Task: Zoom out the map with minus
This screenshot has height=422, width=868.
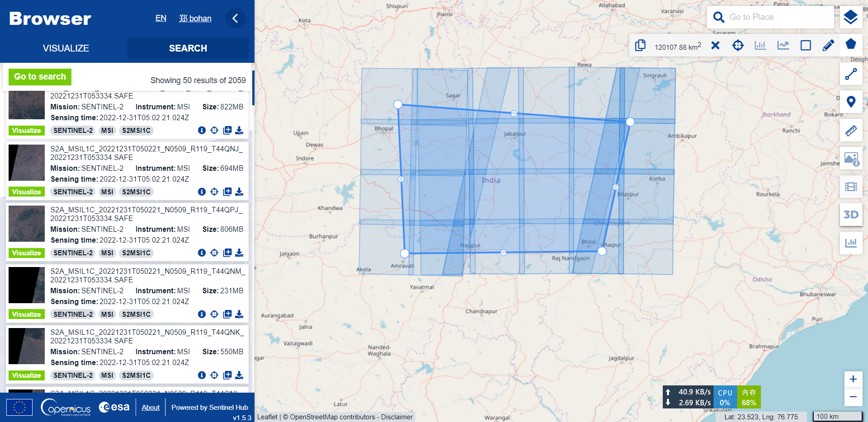Action: [x=853, y=397]
